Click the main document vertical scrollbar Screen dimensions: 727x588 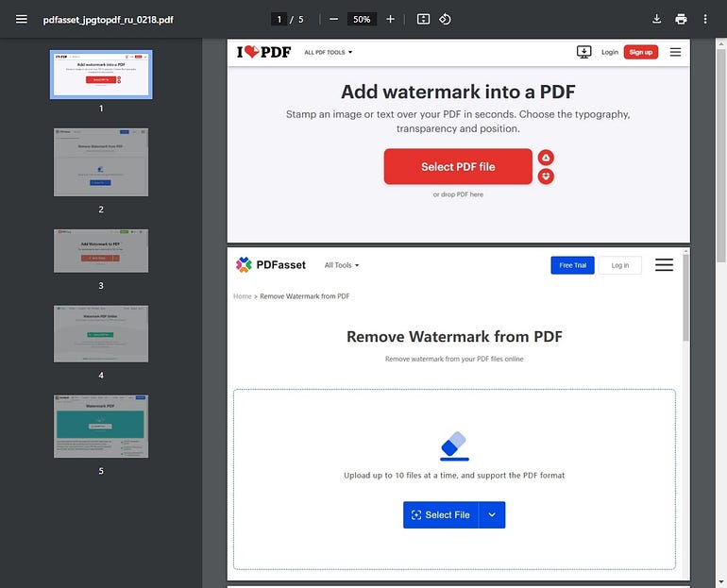pyautogui.click(x=721, y=155)
